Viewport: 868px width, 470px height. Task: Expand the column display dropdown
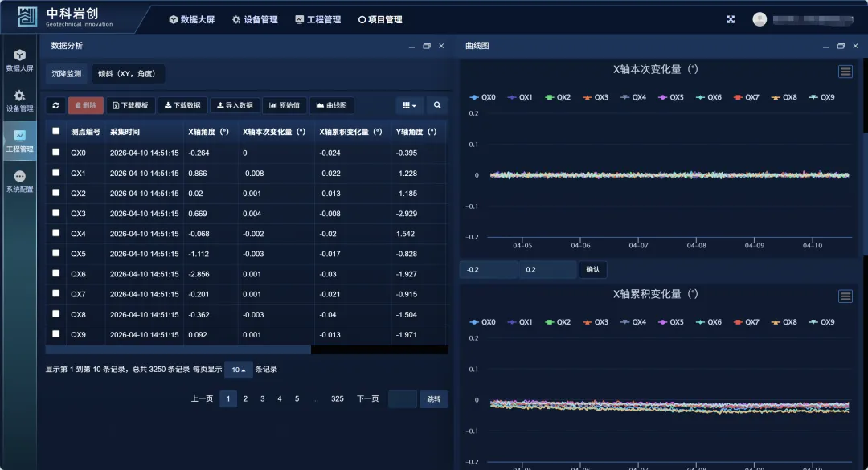point(409,105)
